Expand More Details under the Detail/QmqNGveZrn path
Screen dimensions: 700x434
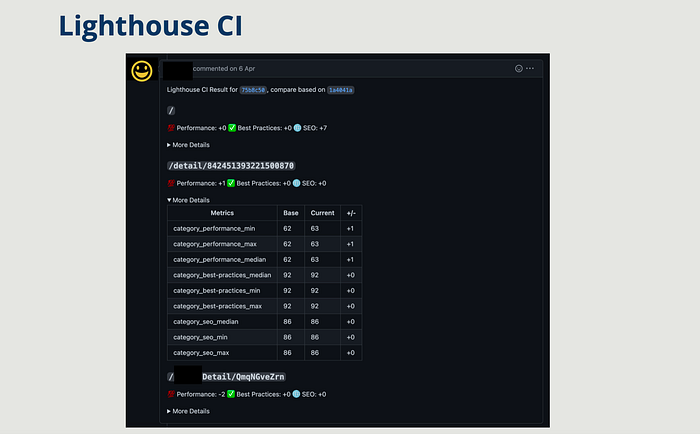point(188,411)
